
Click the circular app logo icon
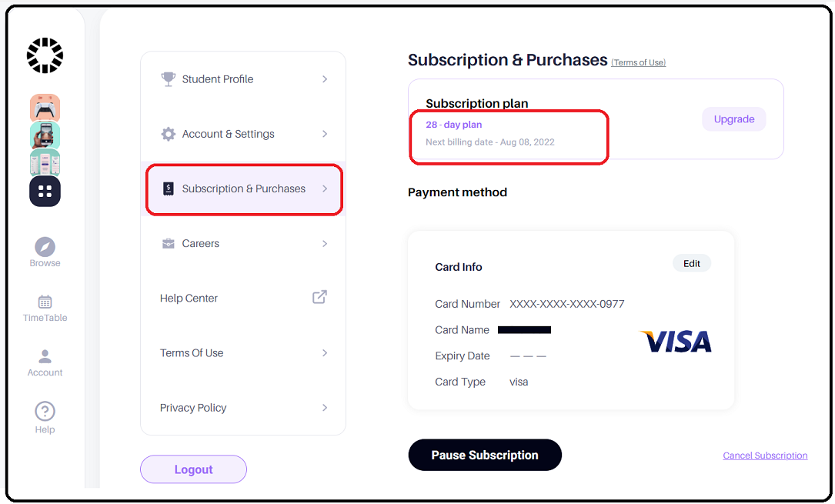45,55
